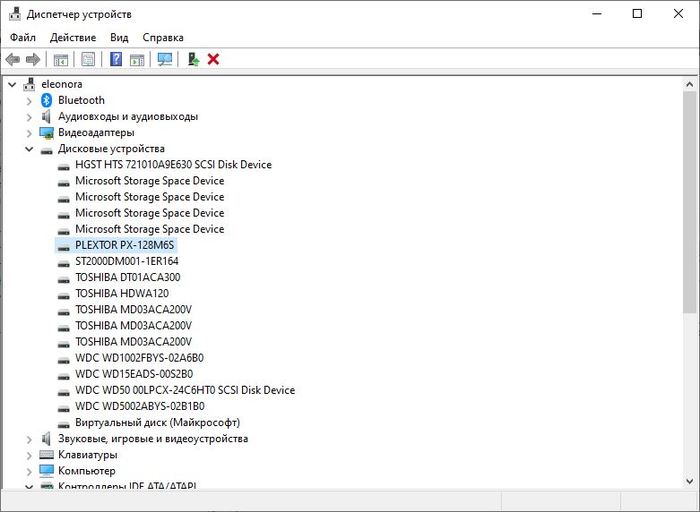Click the update driver green arrow icon

click(x=194, y=60)
